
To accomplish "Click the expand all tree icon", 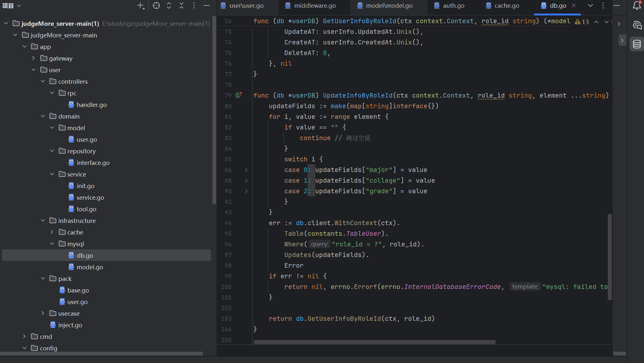I will click(x=169, y=5).
